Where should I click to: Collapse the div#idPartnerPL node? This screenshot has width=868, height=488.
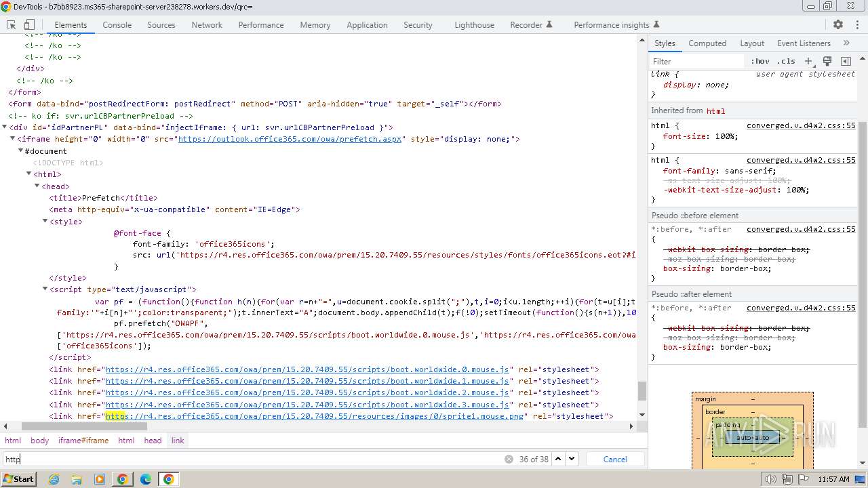pos(5,127)
